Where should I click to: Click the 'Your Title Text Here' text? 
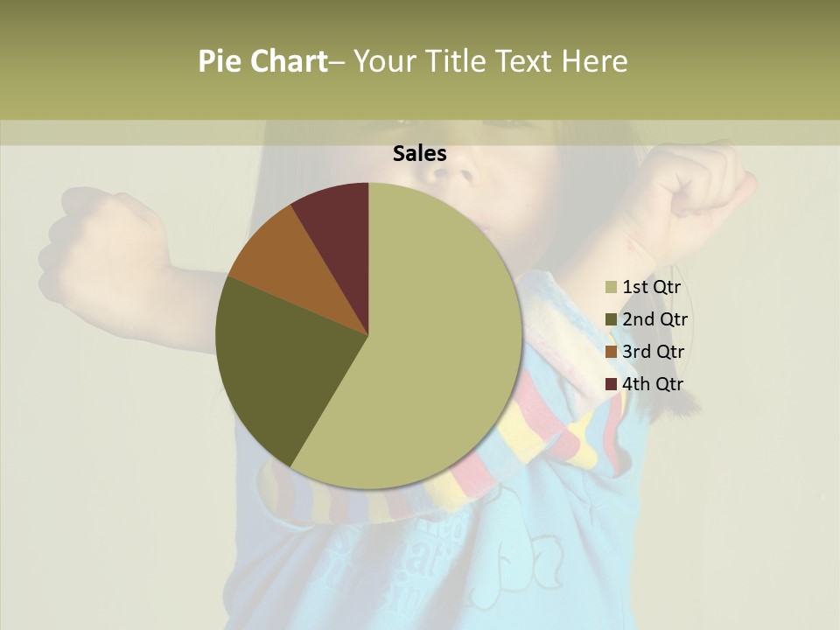point(490,60)
